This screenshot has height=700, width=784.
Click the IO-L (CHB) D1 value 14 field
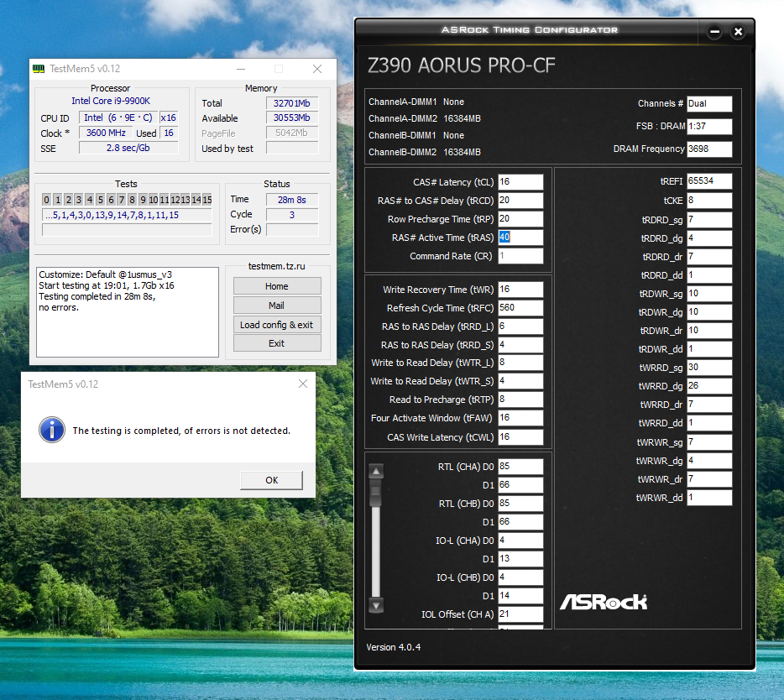pos(520,595)
